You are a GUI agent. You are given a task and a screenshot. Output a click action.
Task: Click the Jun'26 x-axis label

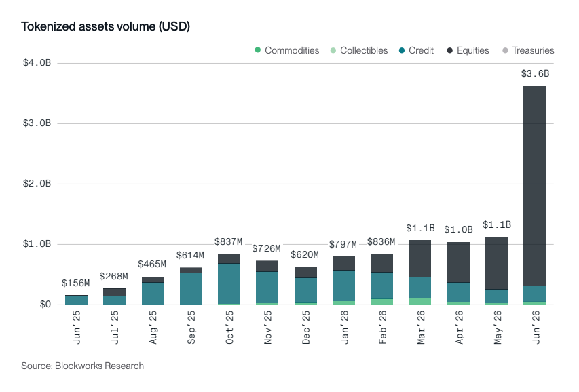[x=536, y=328]
